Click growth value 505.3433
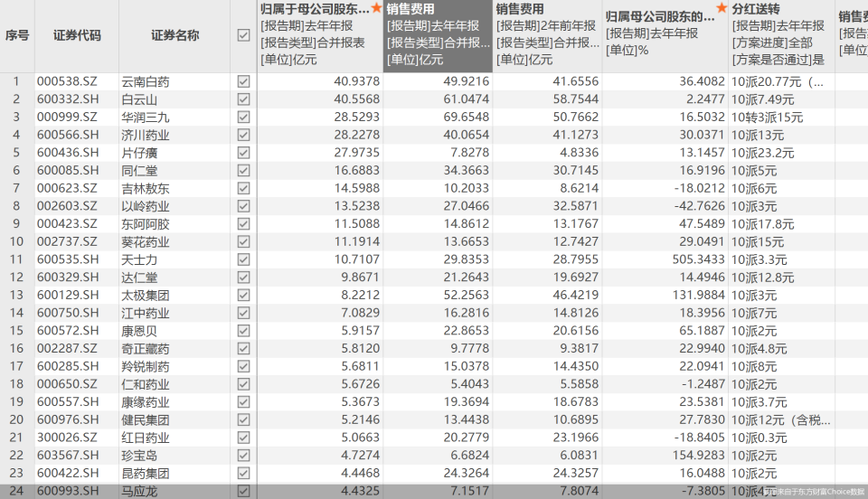The image size is (868, 499). pyautogui.click(x=698, y=259)
